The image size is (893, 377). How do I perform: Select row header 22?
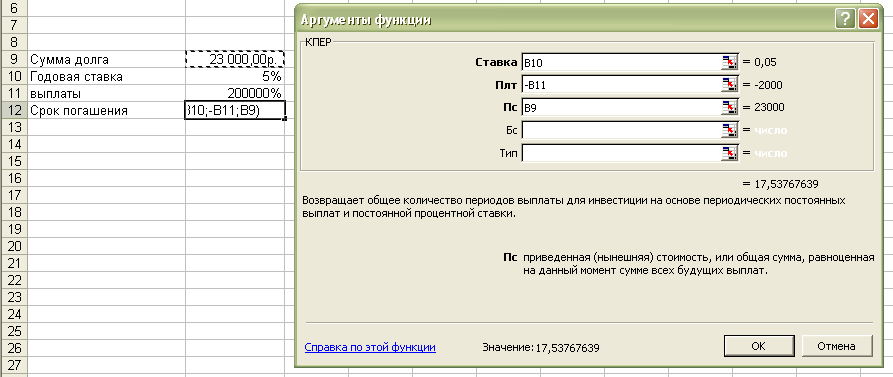(x=13, y=280)
